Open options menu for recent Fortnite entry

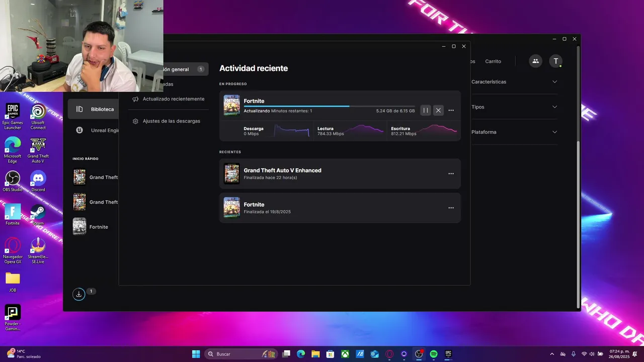[451, 208]
